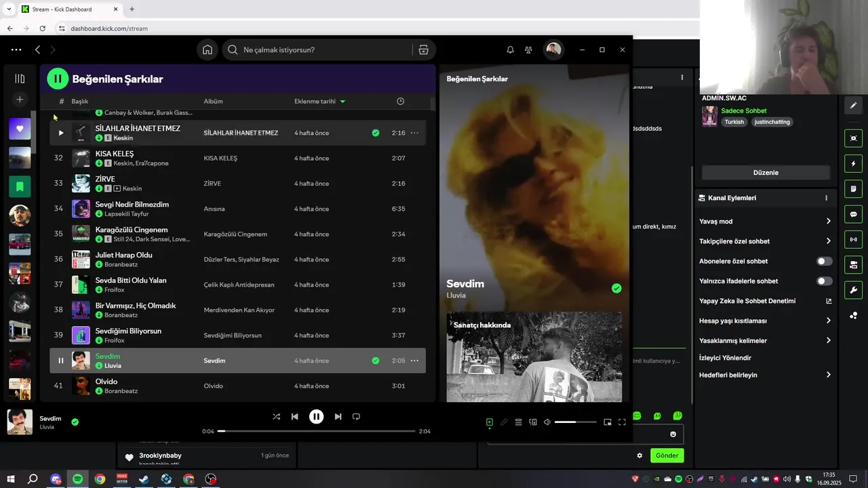Select KISA KELEŞ track title
This screenshot has height=488, width=868.
pos(115,154)
